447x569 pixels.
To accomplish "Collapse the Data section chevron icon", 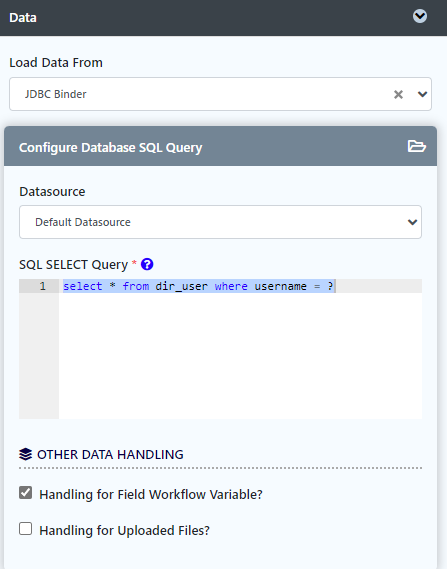I will pyautogui.click(x=420, y=16).
